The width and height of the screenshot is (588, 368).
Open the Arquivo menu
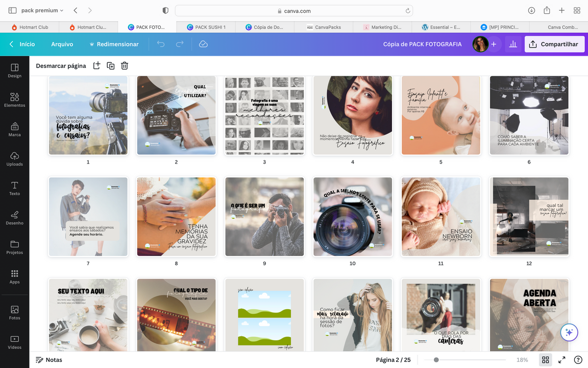[x=62, y=44]
